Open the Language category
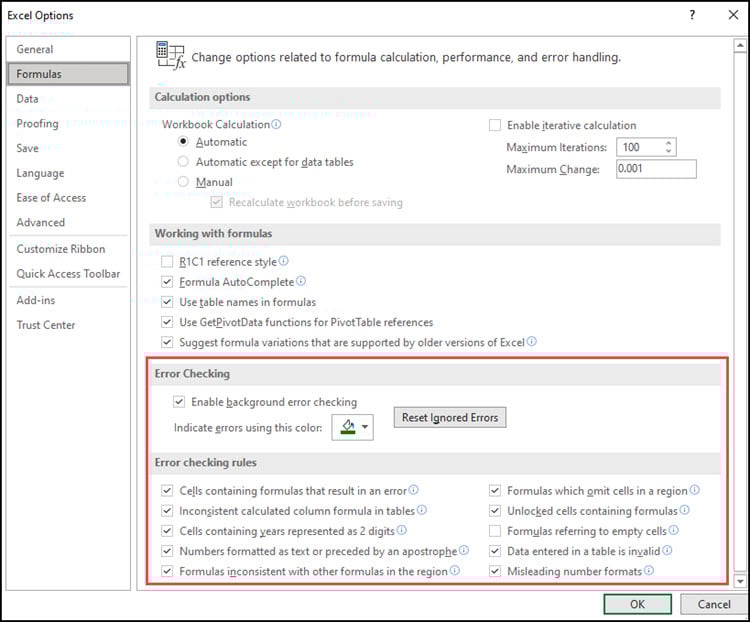The image size is (750, 622). click(68, 173)
